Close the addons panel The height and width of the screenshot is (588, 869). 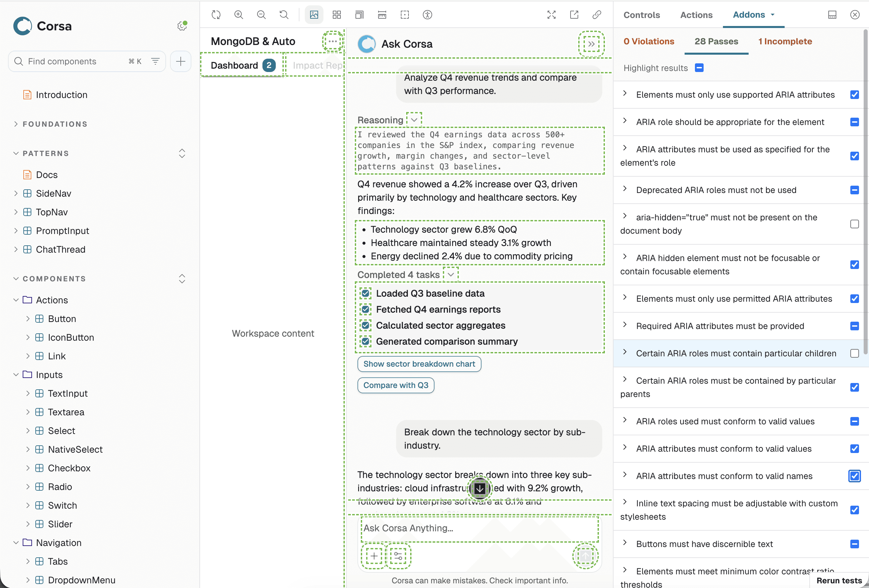(x=855, y=15)
